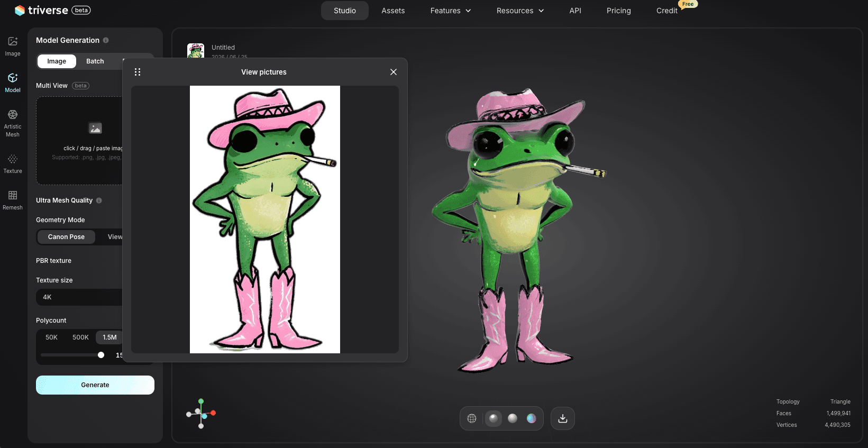Open the Texture tool in sidebar
Viewport: 868px width, 448px height.
13,164
